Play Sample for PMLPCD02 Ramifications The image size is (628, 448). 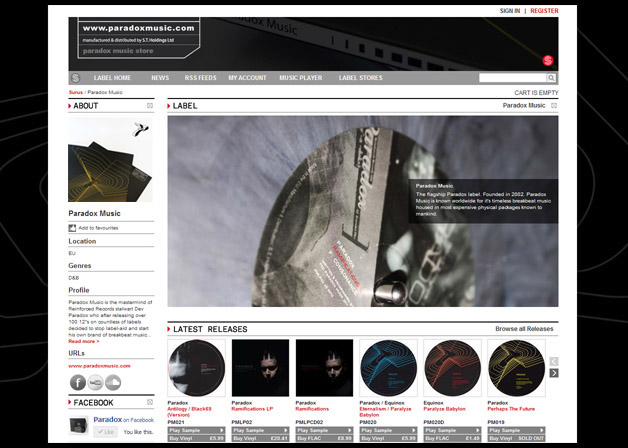click(324, 430)
